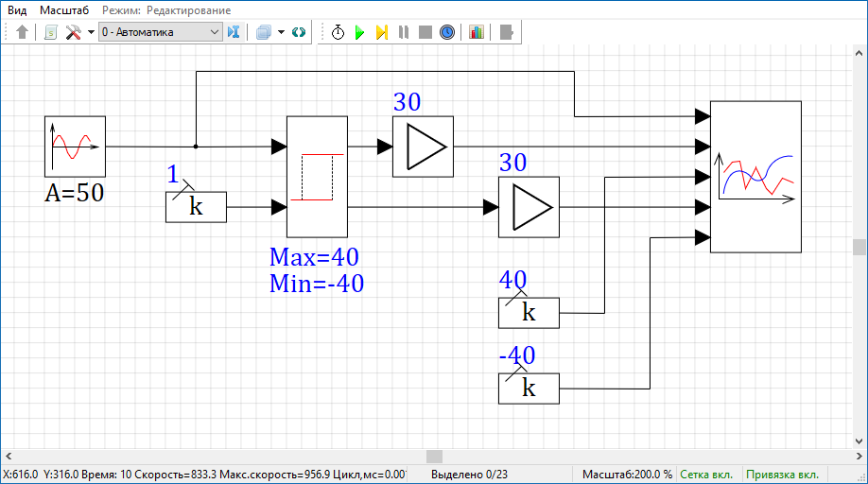
Task: Open the 'Масштаб' menu
Action: (64, 9)
